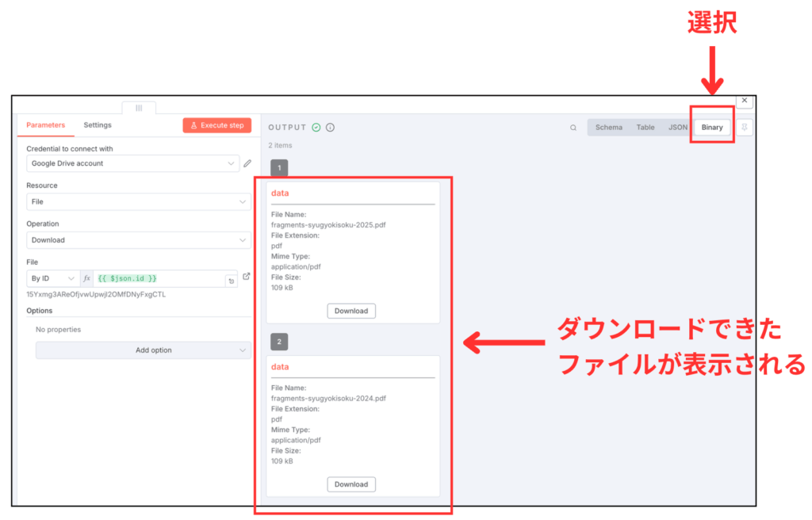Click the pencil icon to edit Google Drive credential
The height and width of the screenshot is (520, 812).
247,163
